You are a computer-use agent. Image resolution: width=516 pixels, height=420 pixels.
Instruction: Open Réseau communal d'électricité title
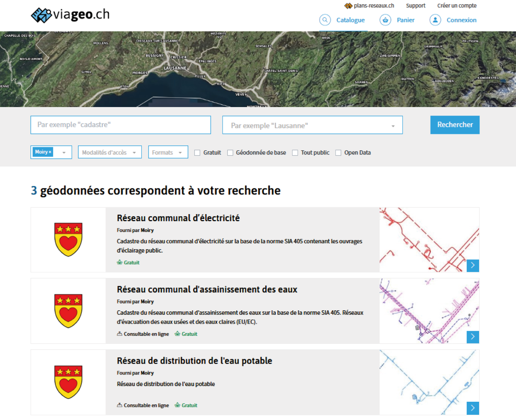(x=178, y=218)
